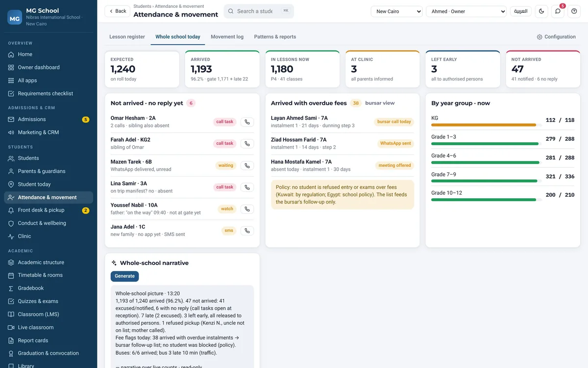Select Whole school today tab
The height and width of the screenshot is (368, 588).
pos(178,37)
